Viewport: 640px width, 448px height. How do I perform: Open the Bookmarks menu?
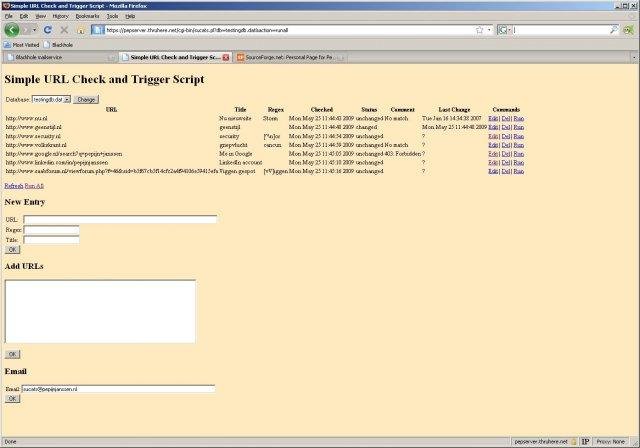pyautogui.click(x=87, y=16)
